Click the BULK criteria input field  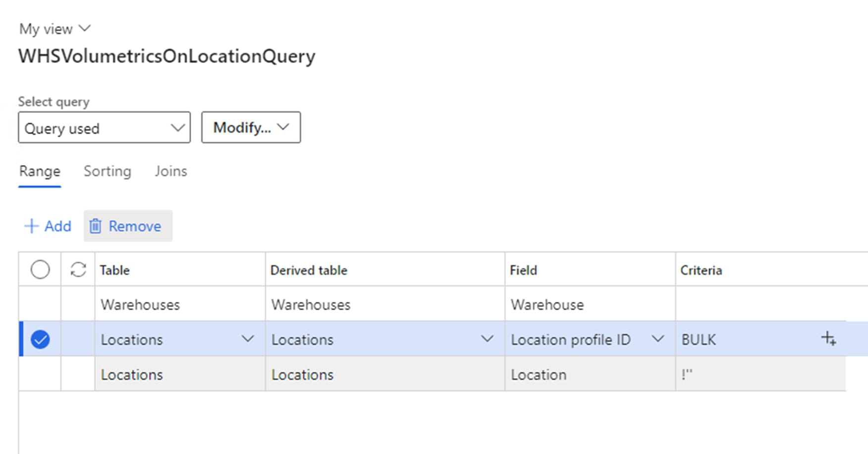tap(743, 340)
